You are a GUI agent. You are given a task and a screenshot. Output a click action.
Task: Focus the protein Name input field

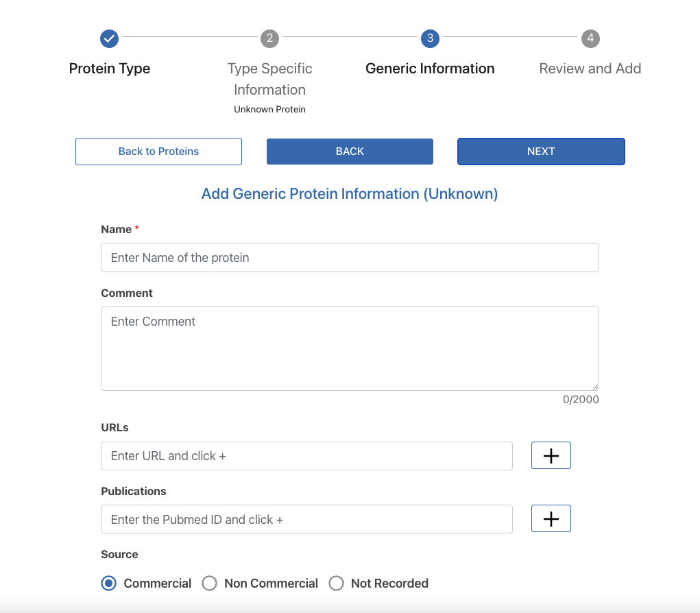[x=350, y=258]
